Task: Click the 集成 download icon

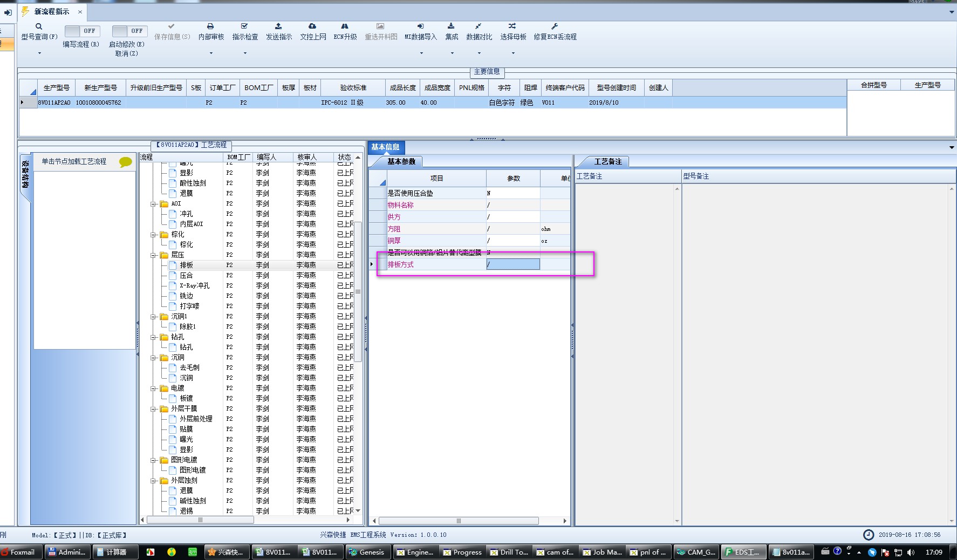Action: [451, 26]
